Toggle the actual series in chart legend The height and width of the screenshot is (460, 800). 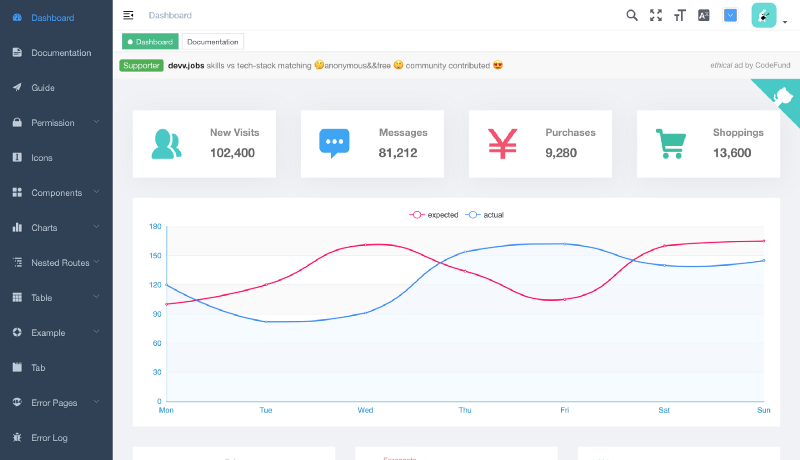(485, 215)
